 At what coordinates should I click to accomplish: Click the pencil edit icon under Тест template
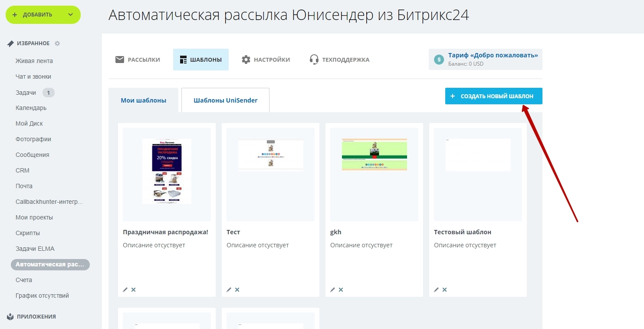[x=229, y=289]
